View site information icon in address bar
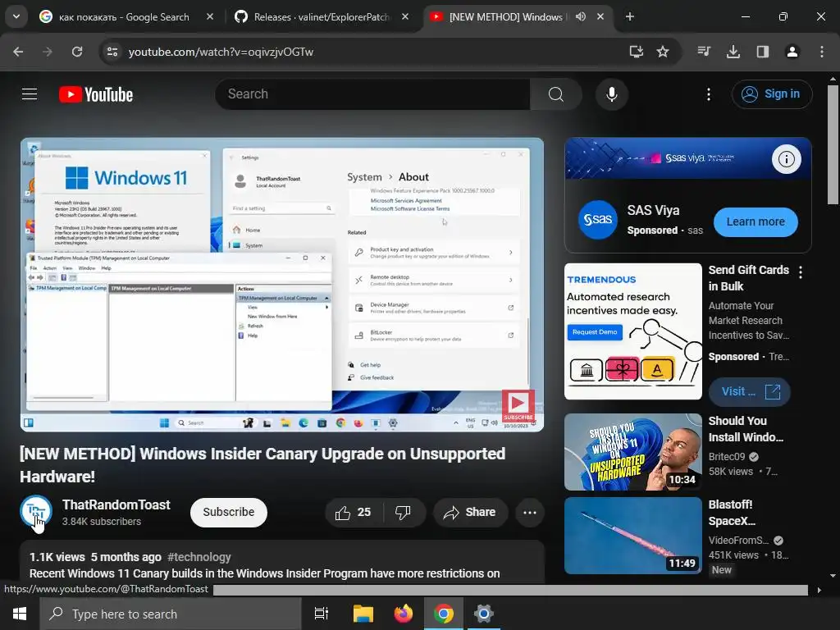This screenshot has height=630, width=840. click(112, 52)
